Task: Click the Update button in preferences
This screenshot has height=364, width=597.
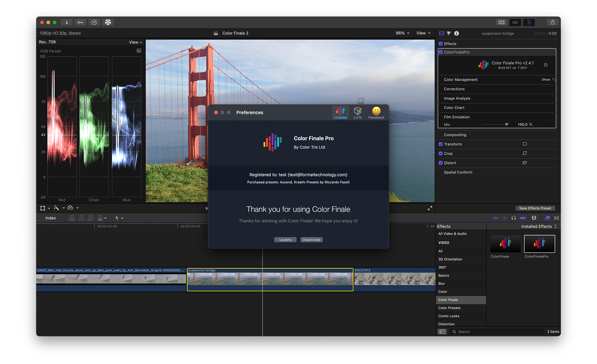Action: (x=285, y=240)
